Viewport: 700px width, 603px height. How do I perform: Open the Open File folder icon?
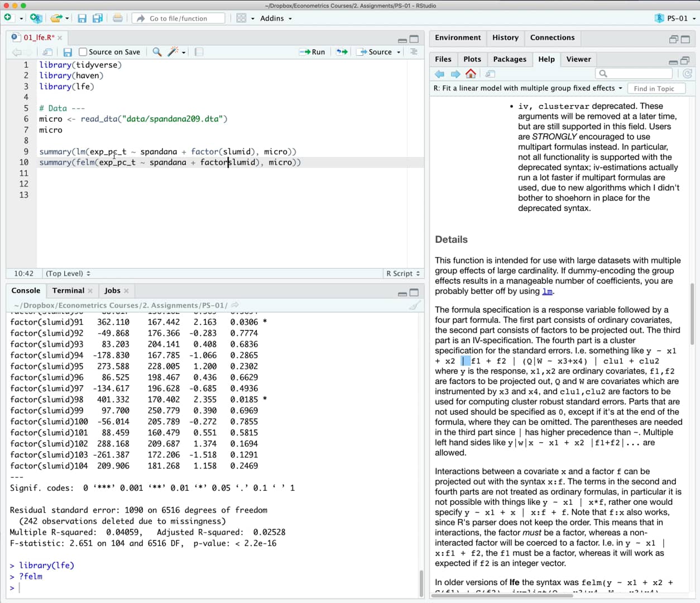(56, 18)
